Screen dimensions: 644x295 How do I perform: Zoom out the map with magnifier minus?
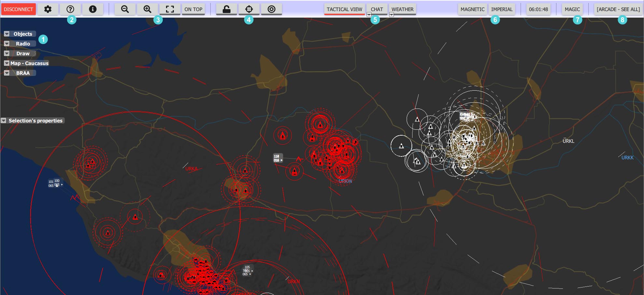pos(125,9)
